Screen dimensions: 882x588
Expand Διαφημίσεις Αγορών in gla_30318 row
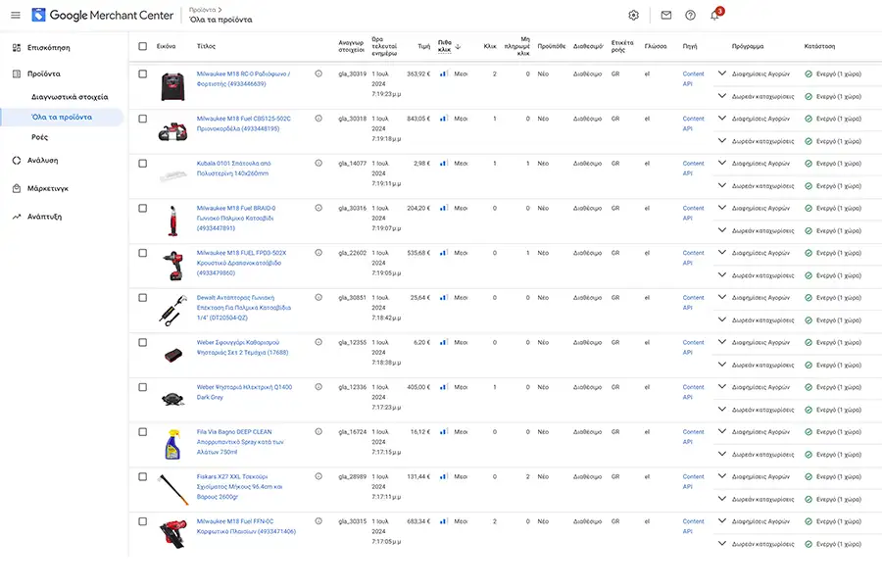click(x=722, y=119)
